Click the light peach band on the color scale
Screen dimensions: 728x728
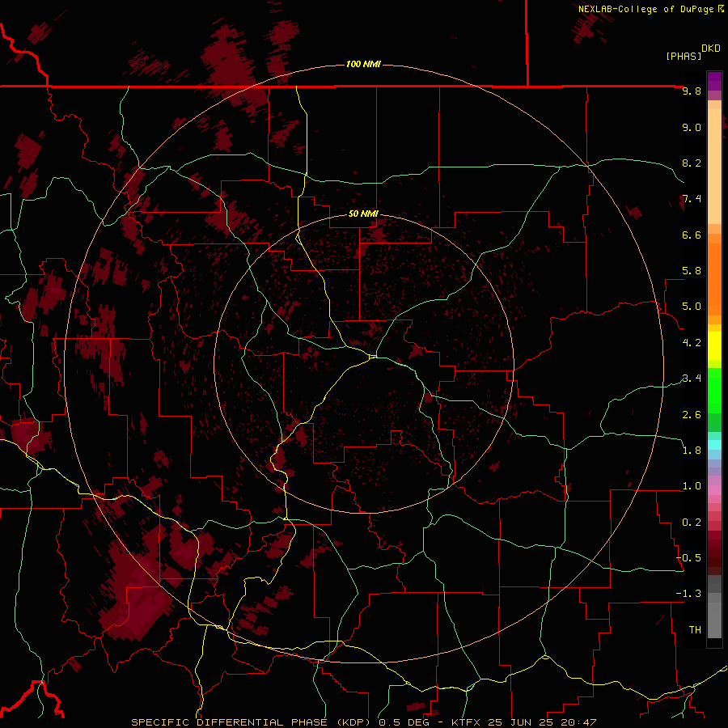pyautogui.click(x=714, y=166)
